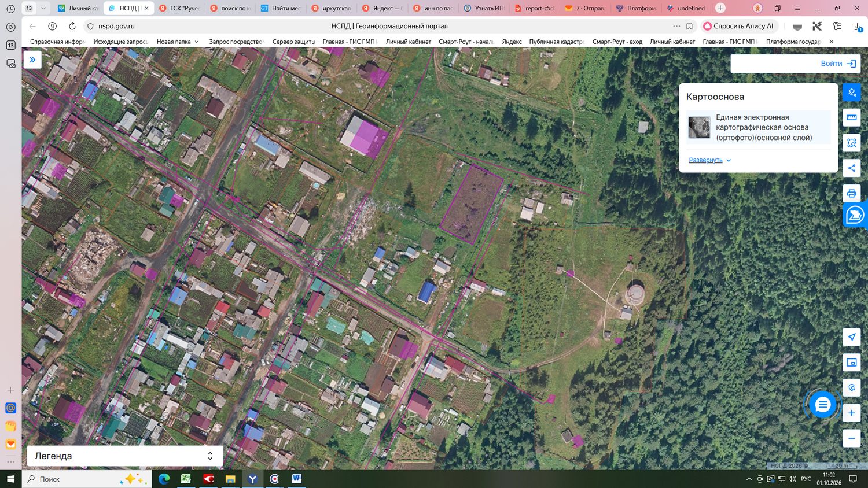
Task: Print the map with the printer icon
Action: coord(852,193)
